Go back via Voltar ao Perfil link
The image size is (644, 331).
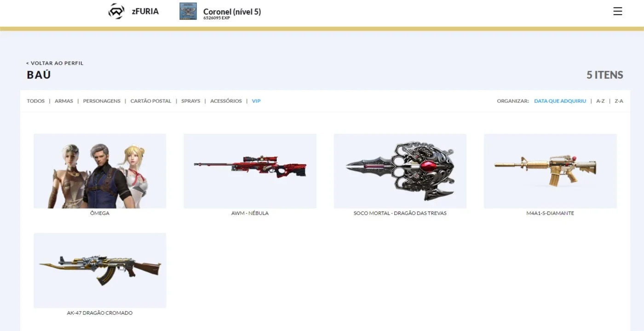55,63
